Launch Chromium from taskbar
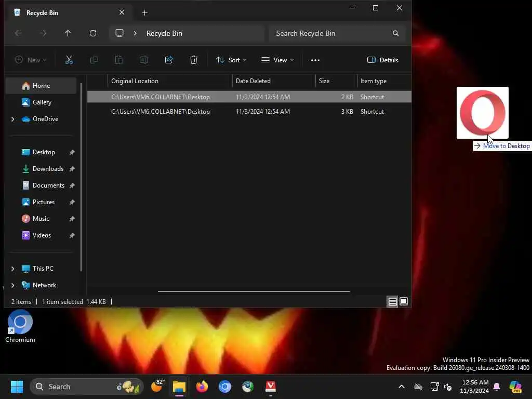 [224, 387]
